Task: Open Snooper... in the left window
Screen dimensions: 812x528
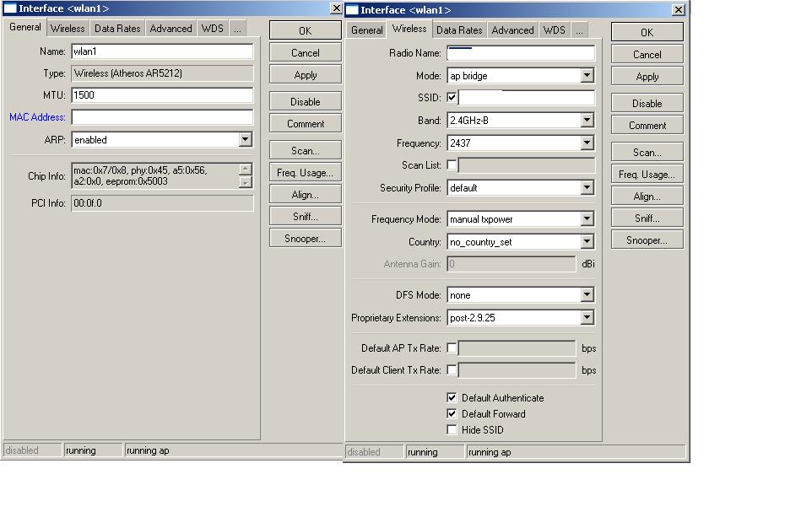Action: 305,239
